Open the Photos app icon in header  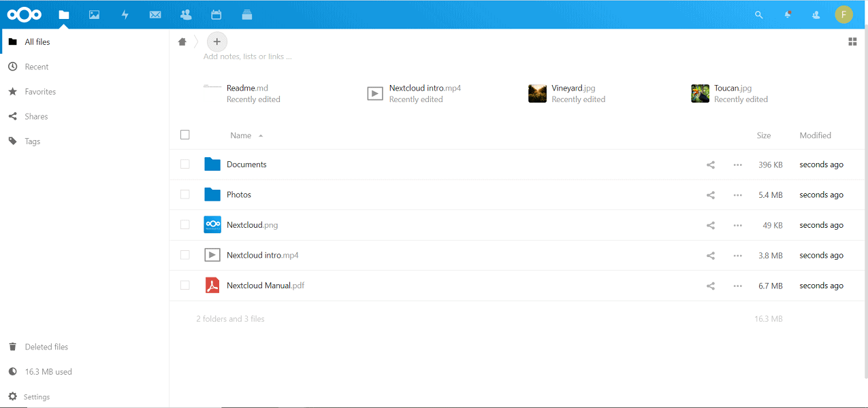(95, 14)
